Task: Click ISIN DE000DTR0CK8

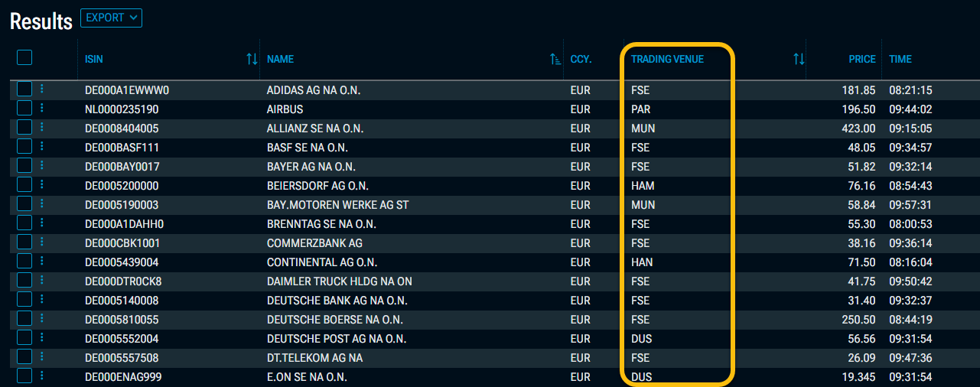Action: pos(123,281)
